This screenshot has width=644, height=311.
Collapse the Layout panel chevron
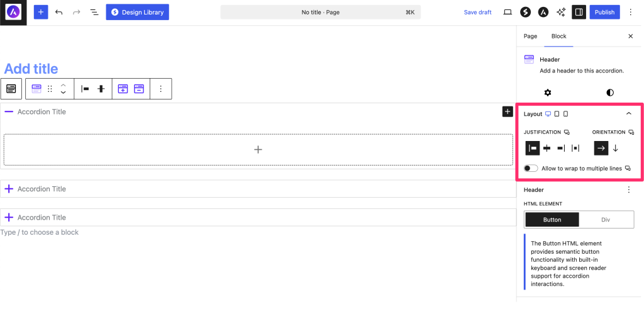628,114
